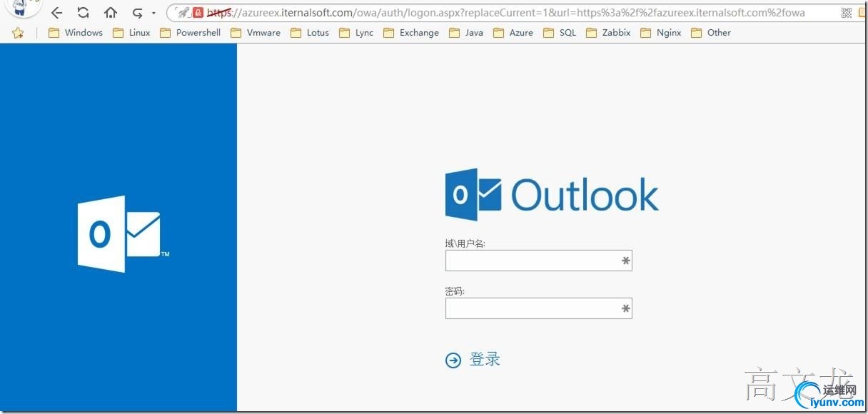The width and height of the screenshot is (868, 414).
Task: Click the 登录 sign-in link
Action: 485,359
